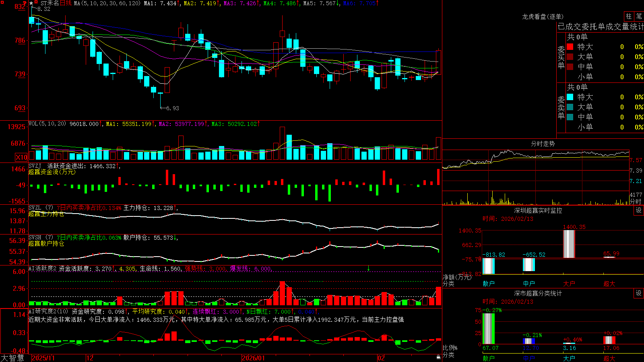The height and width of the screenshot is (362, 644).
Task: Click MA2: 7.419 moving average value
Action: 202,3
